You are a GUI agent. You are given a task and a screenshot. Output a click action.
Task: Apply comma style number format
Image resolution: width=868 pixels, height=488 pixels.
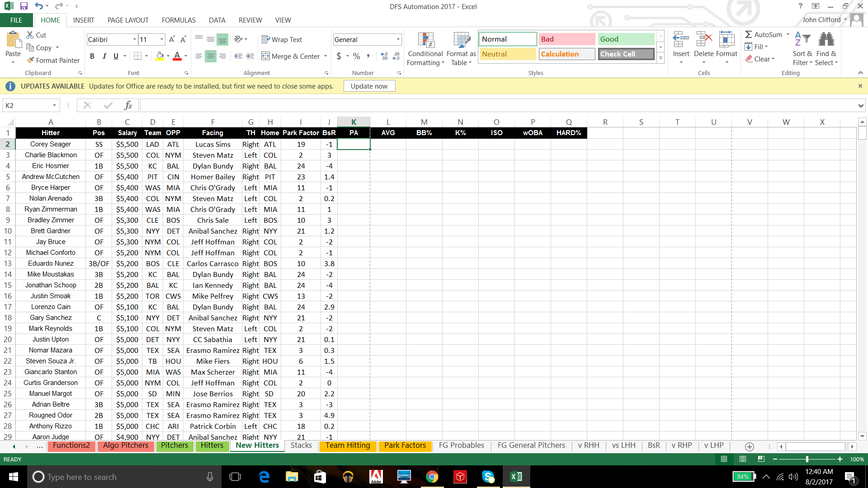[368, 56]
